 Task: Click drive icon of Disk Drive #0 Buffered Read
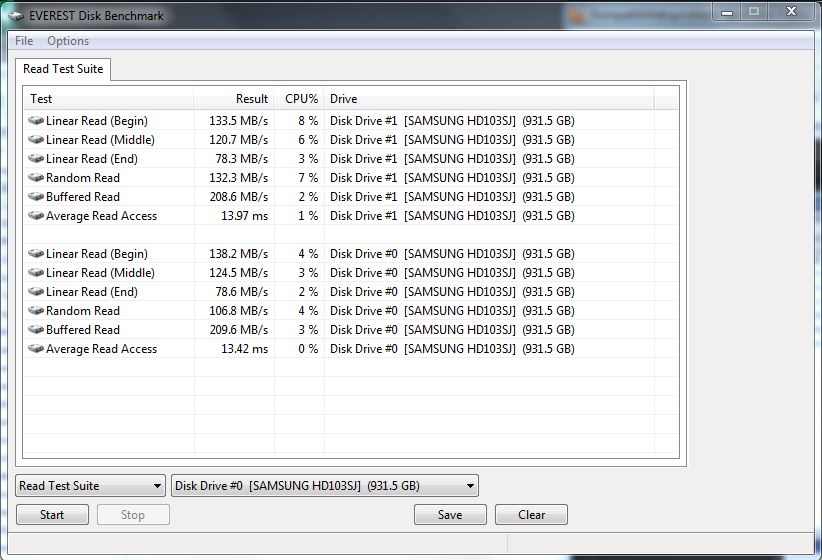pos(36,330)
